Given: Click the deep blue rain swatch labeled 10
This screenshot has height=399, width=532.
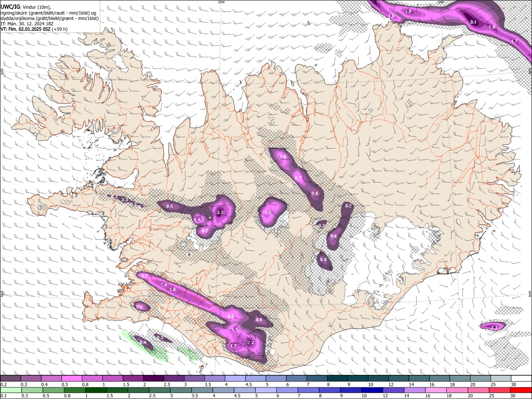Looking at the screenshot, I should [371, 390].
